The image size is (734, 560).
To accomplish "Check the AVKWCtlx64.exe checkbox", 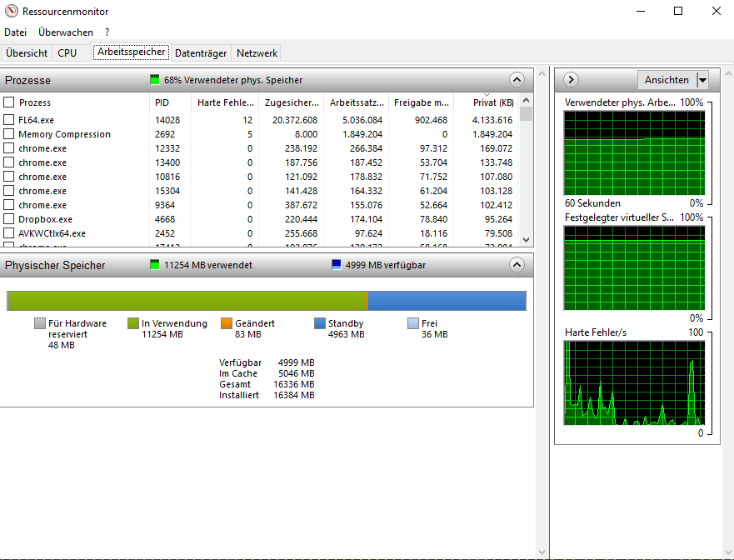I will tap(8, 233).
